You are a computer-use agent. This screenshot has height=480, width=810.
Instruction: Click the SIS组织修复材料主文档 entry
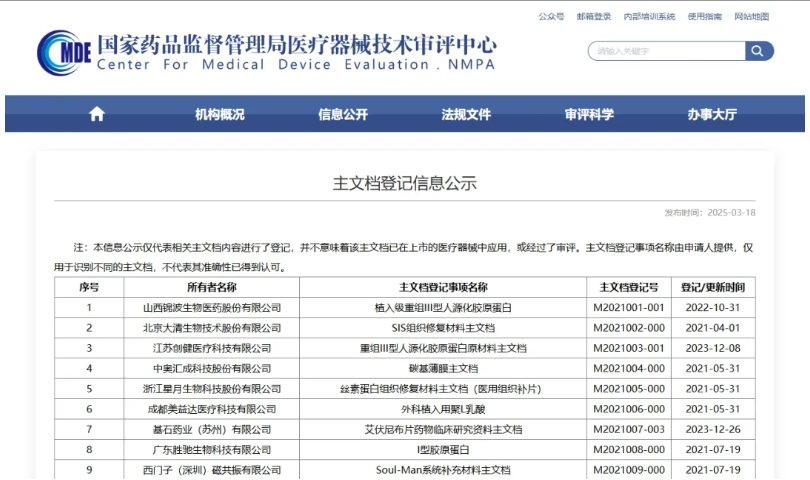(x=443, y=328)
